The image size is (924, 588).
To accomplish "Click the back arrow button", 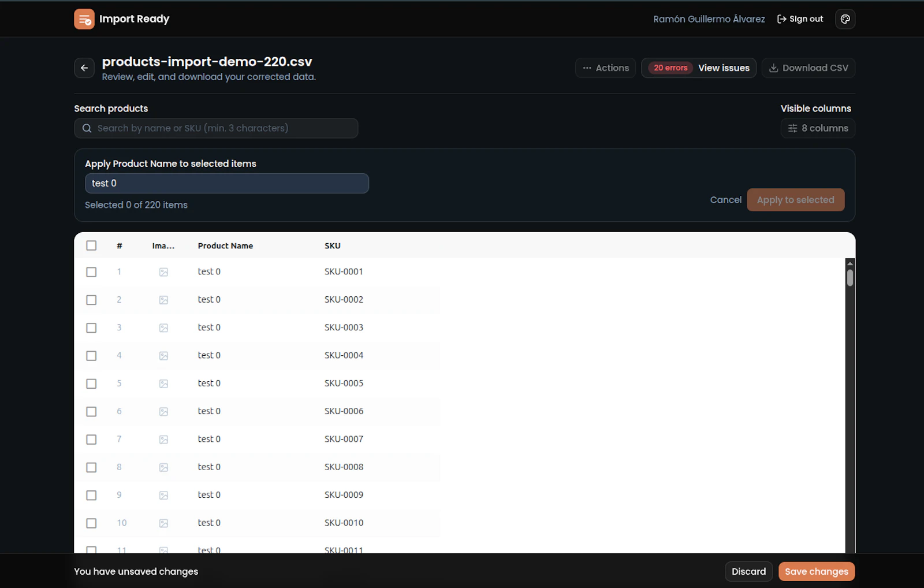I will click(84, 68).
